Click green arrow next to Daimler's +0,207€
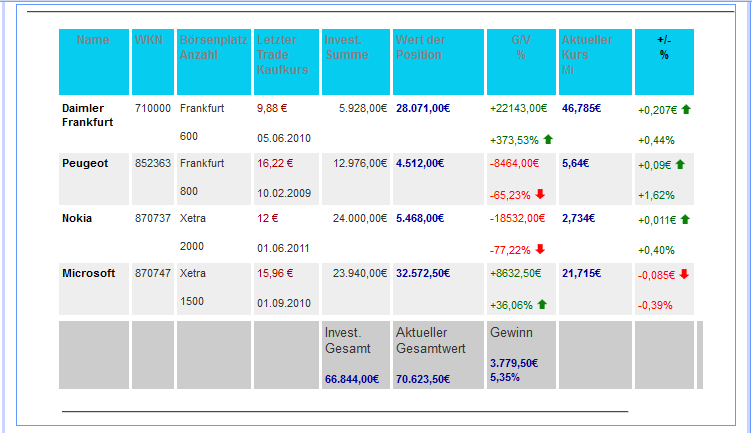This screenshot has width=752, height=433. [686, 108]
